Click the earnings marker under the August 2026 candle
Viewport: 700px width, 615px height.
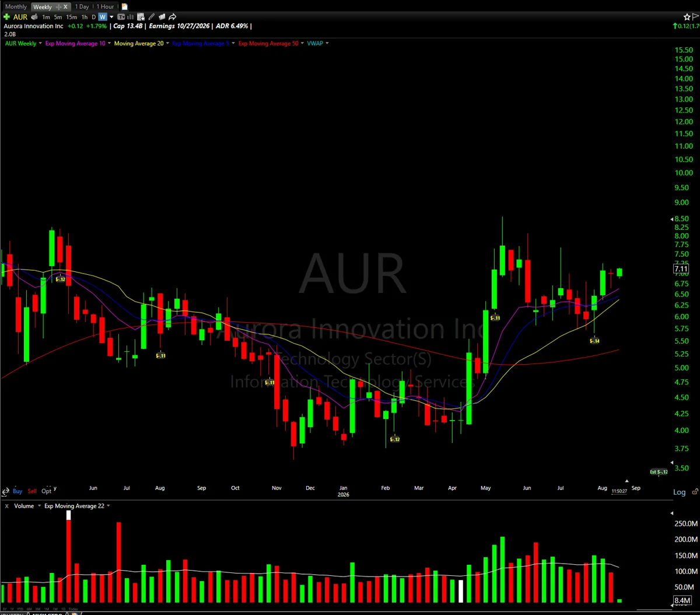click(595, 341)
